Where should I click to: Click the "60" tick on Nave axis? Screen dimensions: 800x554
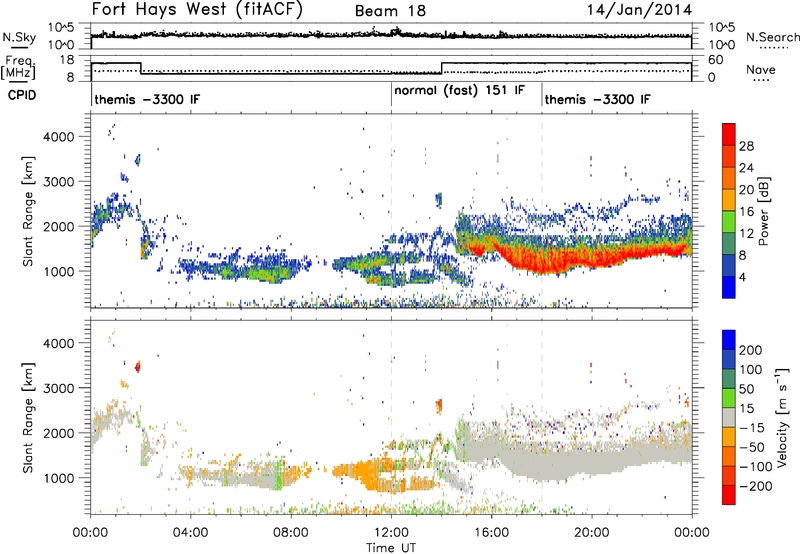tap(716, 60)
